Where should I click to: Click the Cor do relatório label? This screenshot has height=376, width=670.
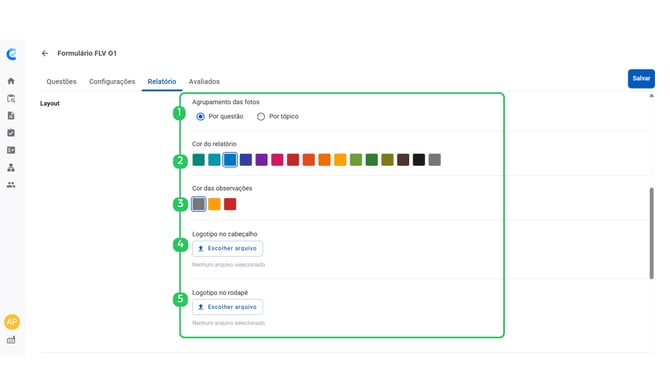[x=214, y=144]
